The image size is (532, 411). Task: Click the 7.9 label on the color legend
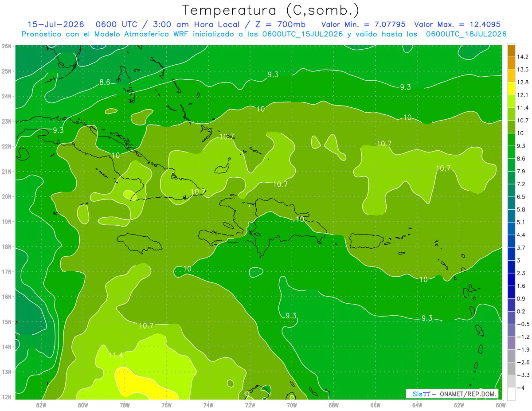(521, 171)
